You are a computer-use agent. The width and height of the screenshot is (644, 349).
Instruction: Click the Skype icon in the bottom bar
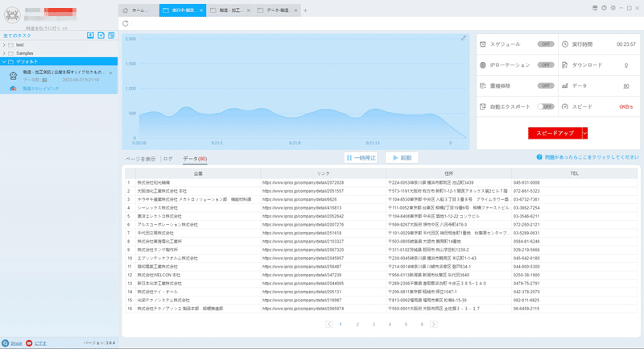(6, 343)
